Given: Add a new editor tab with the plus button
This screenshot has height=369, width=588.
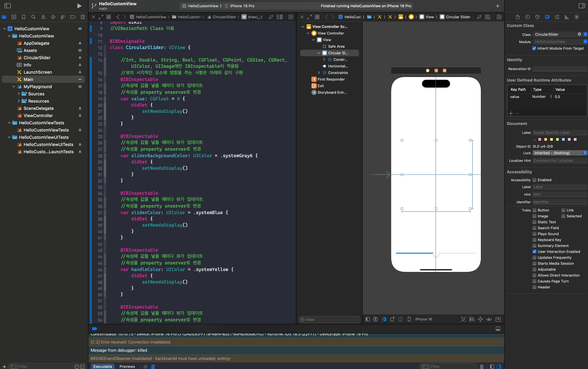Looking at the screenshot, I should click(498, 6).
